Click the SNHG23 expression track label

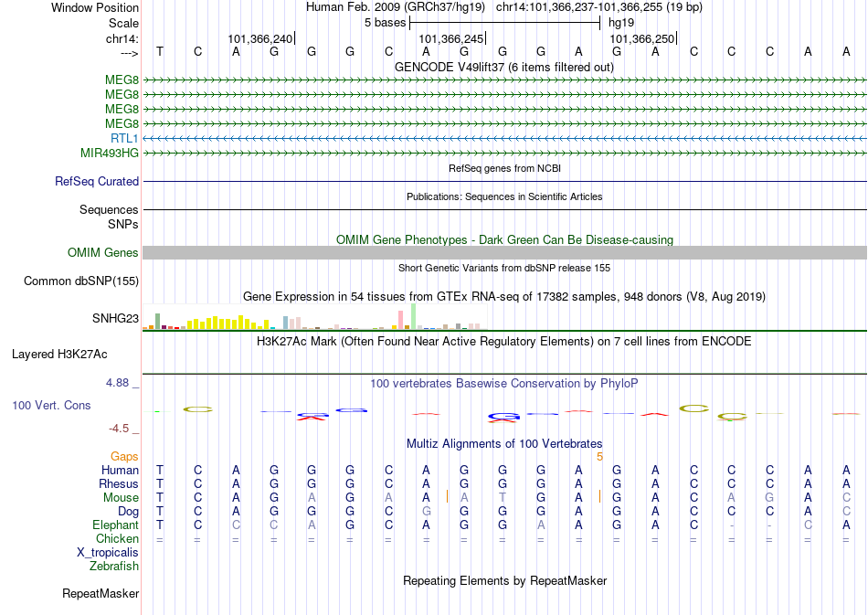coord(116,318)
